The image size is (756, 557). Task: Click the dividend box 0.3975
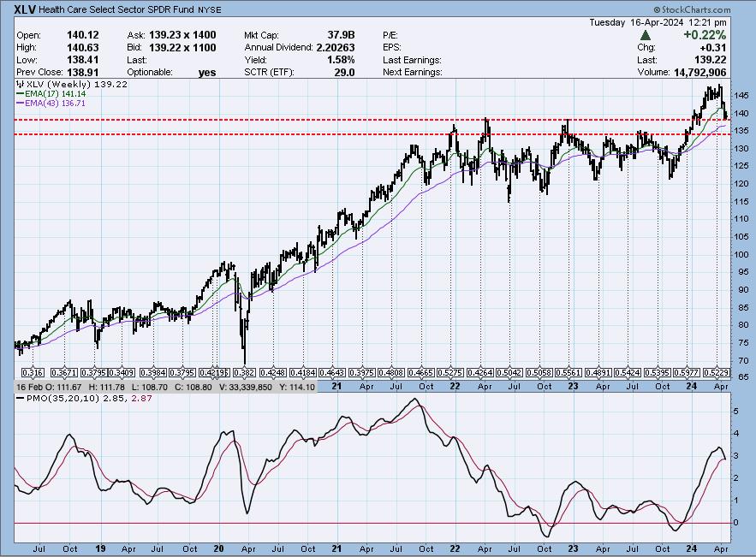coord(361,372)
